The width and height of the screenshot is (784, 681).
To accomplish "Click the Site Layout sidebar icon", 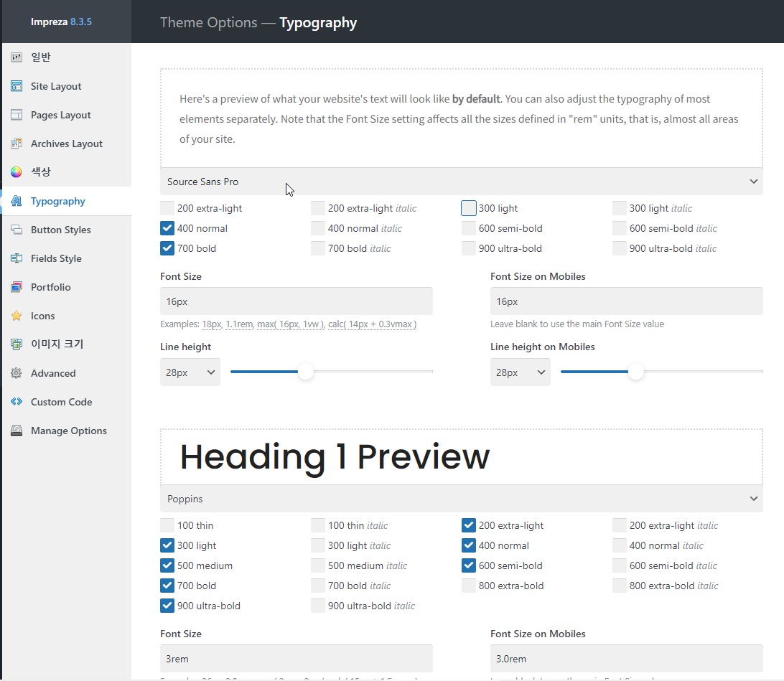I will coord(17,86).
